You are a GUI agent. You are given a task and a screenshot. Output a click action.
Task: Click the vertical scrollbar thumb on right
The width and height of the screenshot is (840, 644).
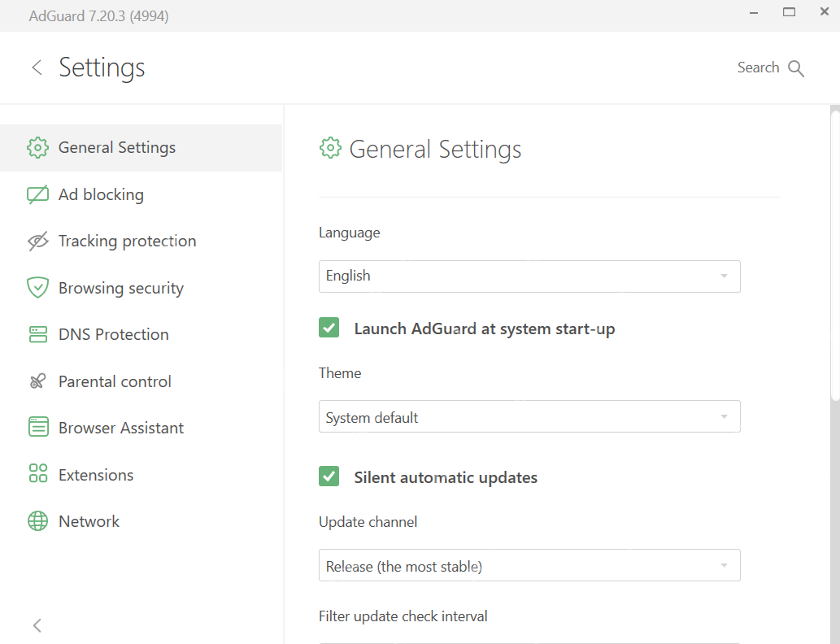[x=834, y=255]
